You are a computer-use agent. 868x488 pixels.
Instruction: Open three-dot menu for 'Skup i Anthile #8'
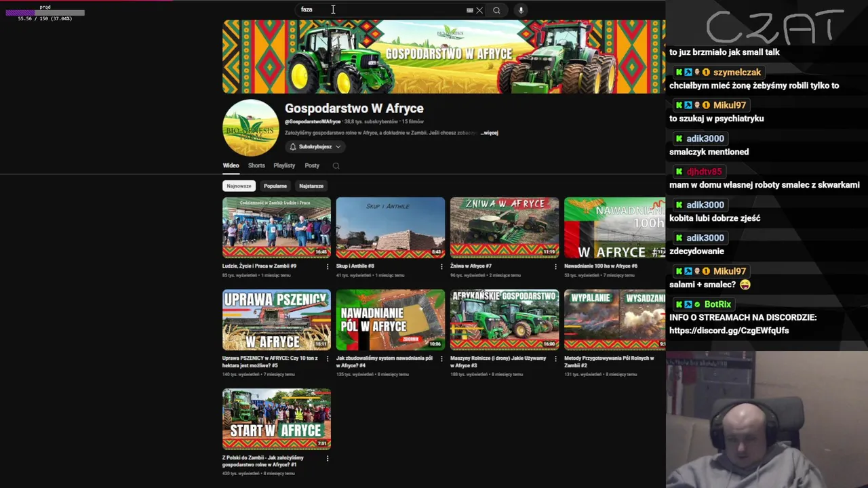[441, 267]
